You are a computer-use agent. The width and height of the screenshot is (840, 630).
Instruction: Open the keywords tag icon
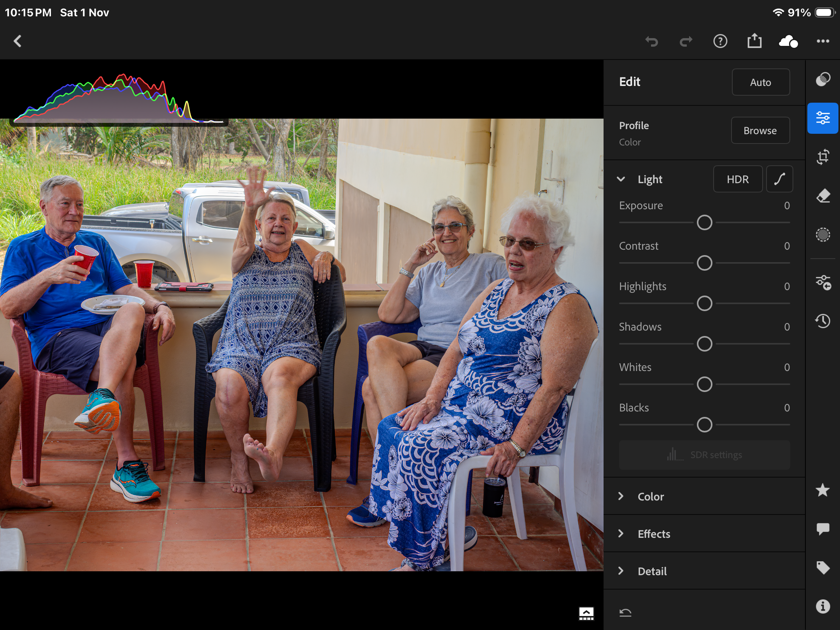822,568
